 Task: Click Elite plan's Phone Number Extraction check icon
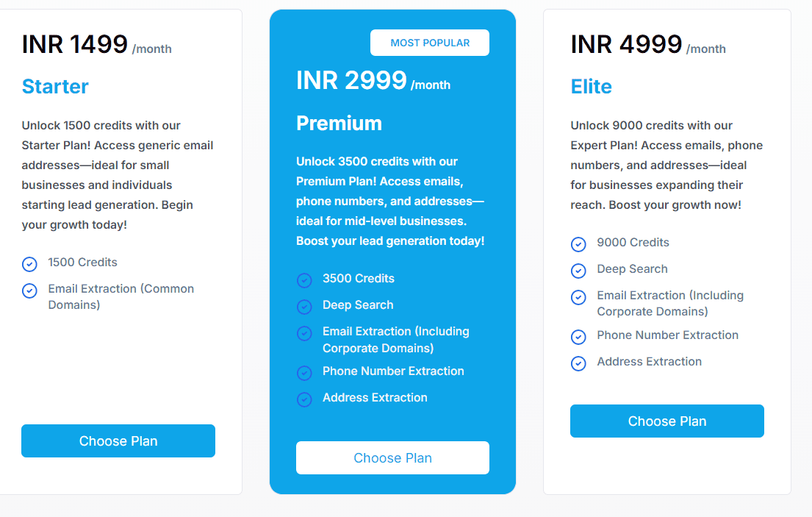coord(578,337)
